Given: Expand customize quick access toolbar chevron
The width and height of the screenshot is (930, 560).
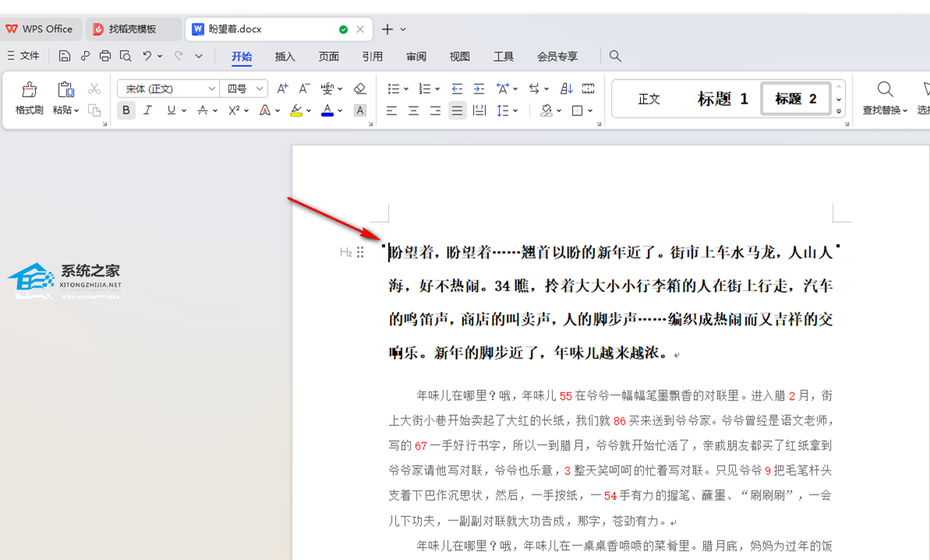Looking at the screenshot, I should (199, 56).
